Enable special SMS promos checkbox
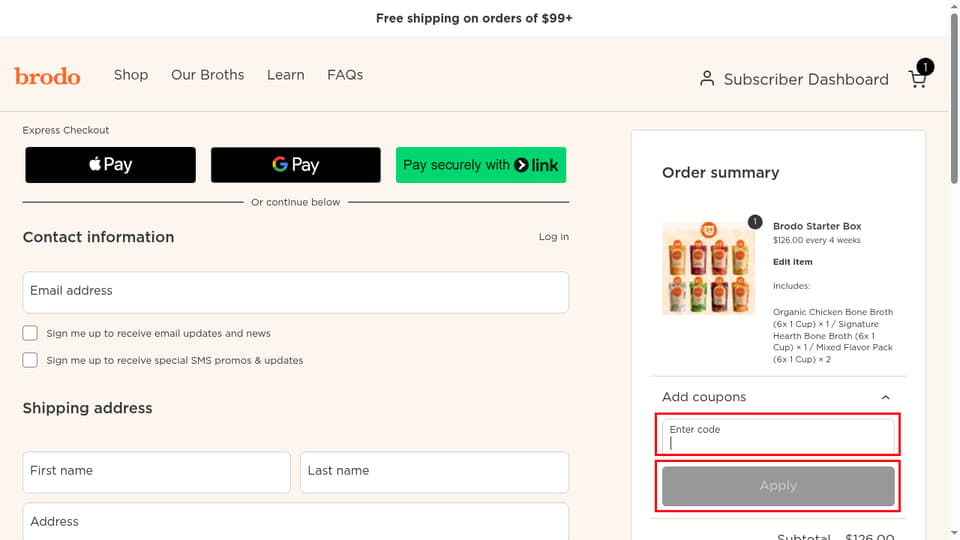 coord(30,360)
